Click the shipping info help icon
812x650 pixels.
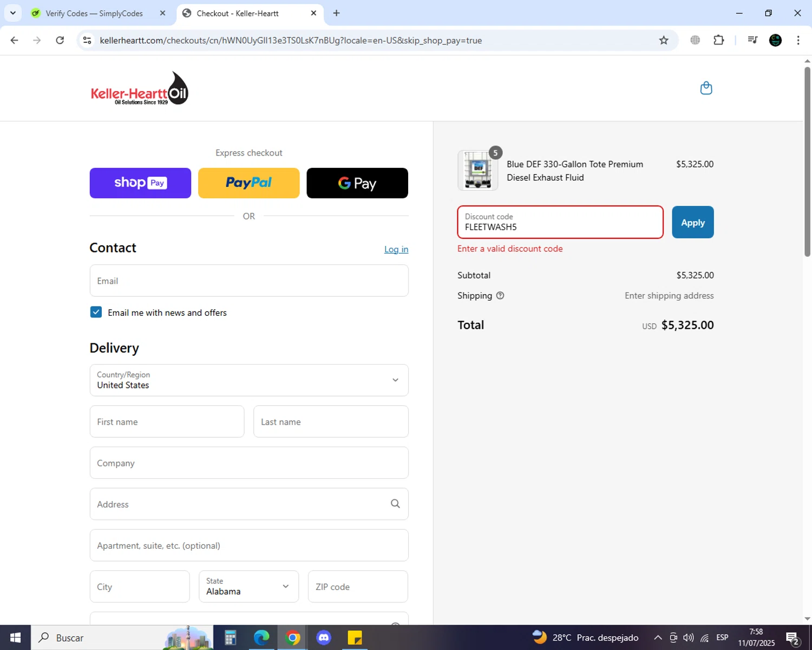click(x=500, y=296)
